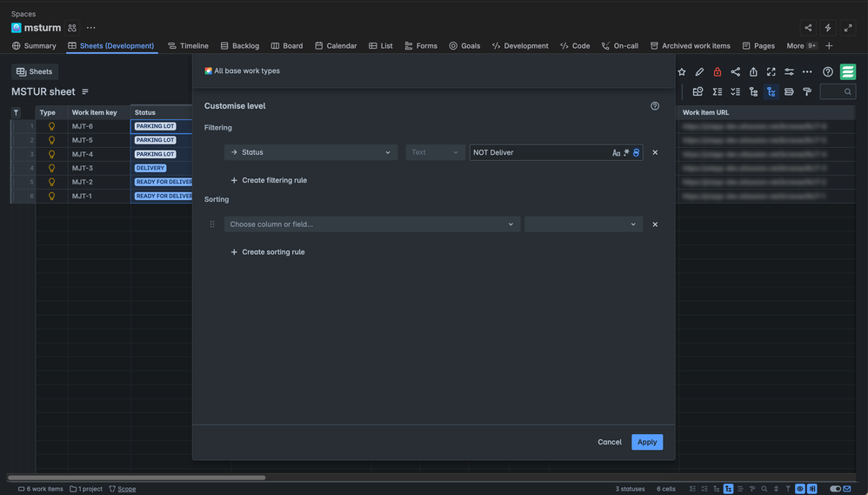The image size is (868, 495).
Task: Open the sort order dropdown
Action: tap(583, 224)
